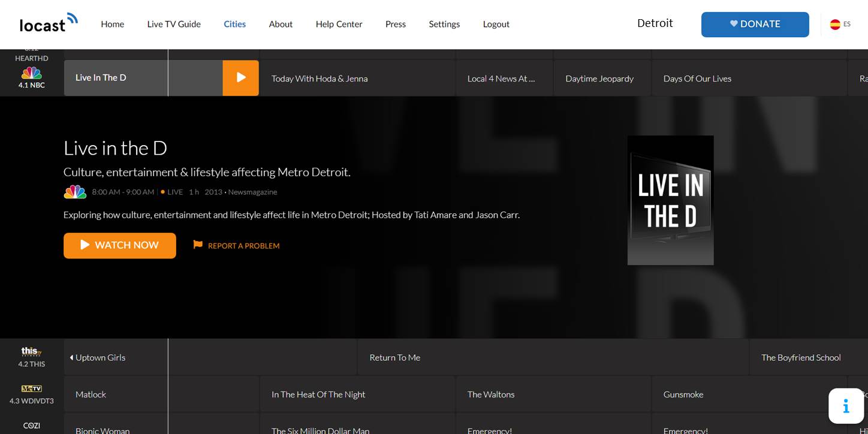Click the WATCH NOW button
Viewport: 868px width, 434px height.
pyautogui.click(x=120, y=245)
